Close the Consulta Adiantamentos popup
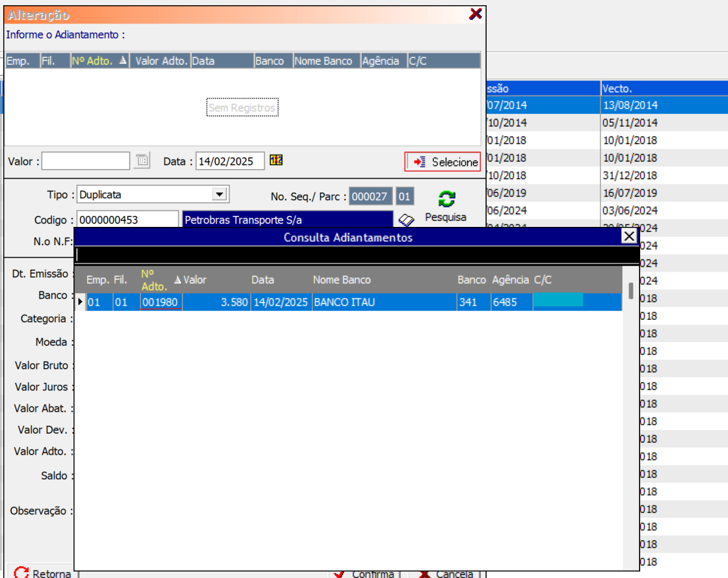Viewport: 728px width, 578px height. pos(629,236)
